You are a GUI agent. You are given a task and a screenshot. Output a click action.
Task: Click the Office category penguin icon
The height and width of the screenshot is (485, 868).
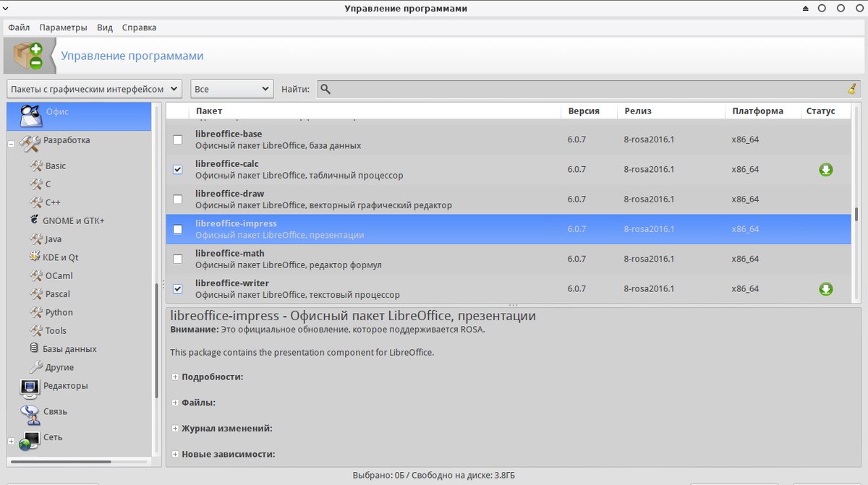[30, 115]
